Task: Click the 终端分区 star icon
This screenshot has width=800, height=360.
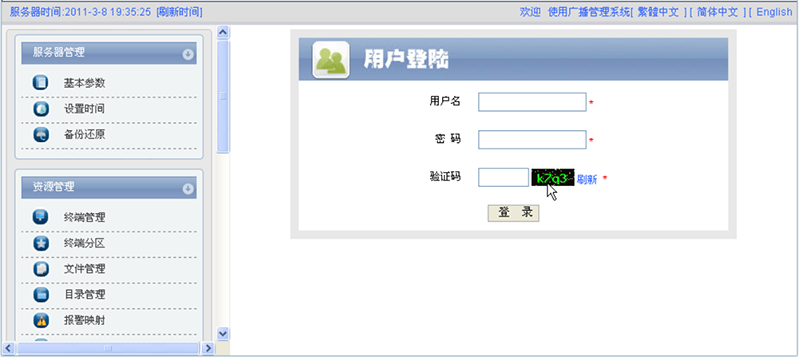Action: click(40, 243)
